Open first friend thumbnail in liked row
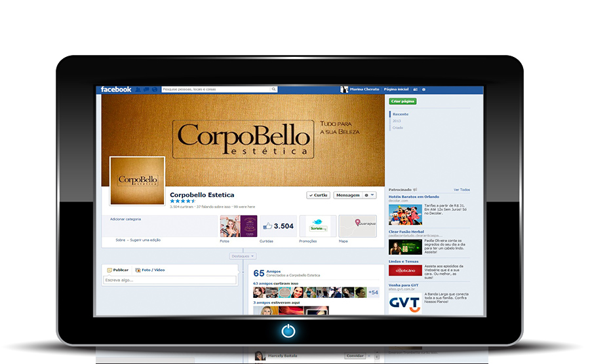Image resolution: width=590 pixels, height=364 pixels. pos(259,292)
